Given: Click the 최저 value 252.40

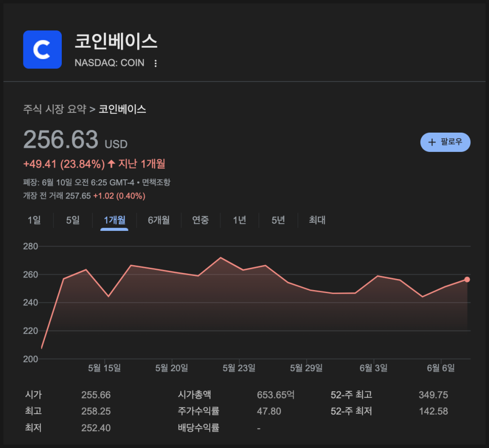Looking at the screenshot, I should 96,428.
